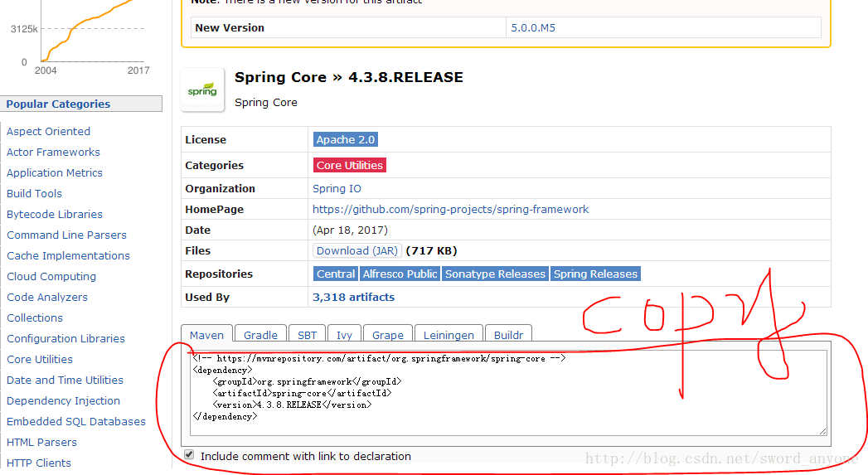Browse Cache Implementations category

[68, 256]
